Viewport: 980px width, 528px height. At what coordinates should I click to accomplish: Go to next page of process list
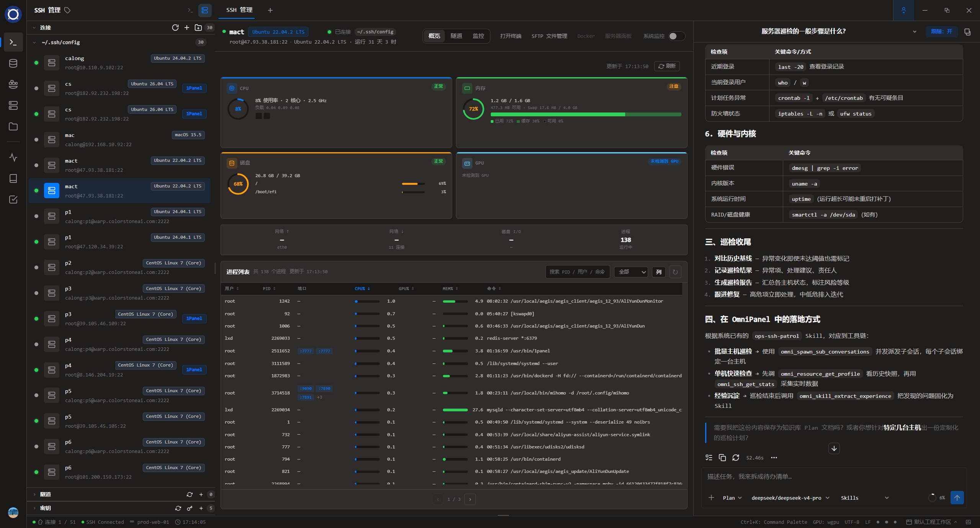click(470, 499)
